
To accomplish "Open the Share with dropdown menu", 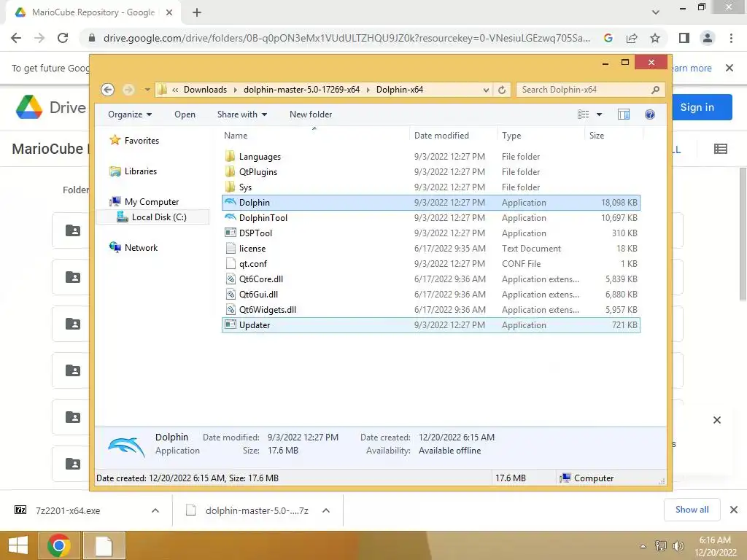I will 242,114.
